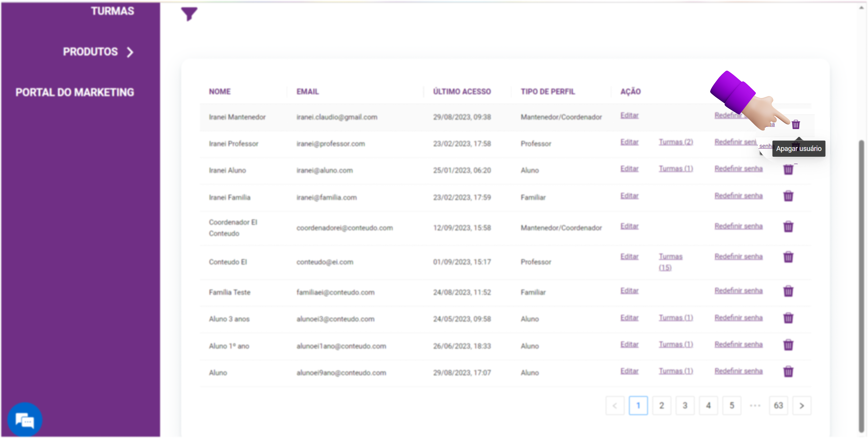The image size is (868, 438).
Task: Click previous page arrow in pagination
Action: point(615,406)
